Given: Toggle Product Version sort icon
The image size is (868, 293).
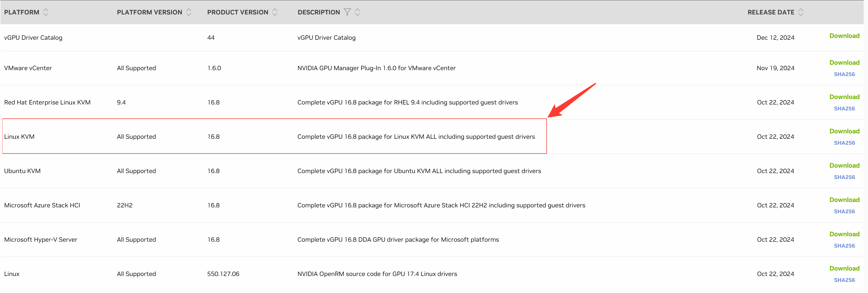Looking at the screenshot, I should click(x=275, y=12).
